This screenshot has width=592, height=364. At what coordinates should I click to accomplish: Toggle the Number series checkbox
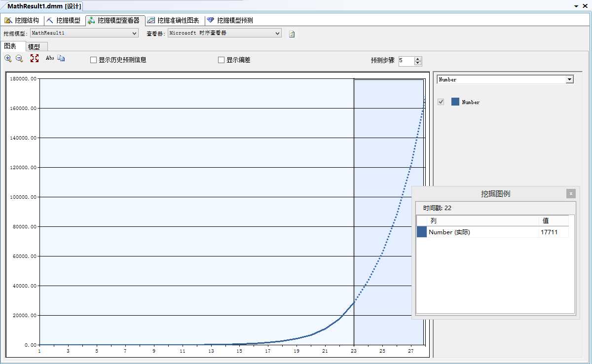441,102
